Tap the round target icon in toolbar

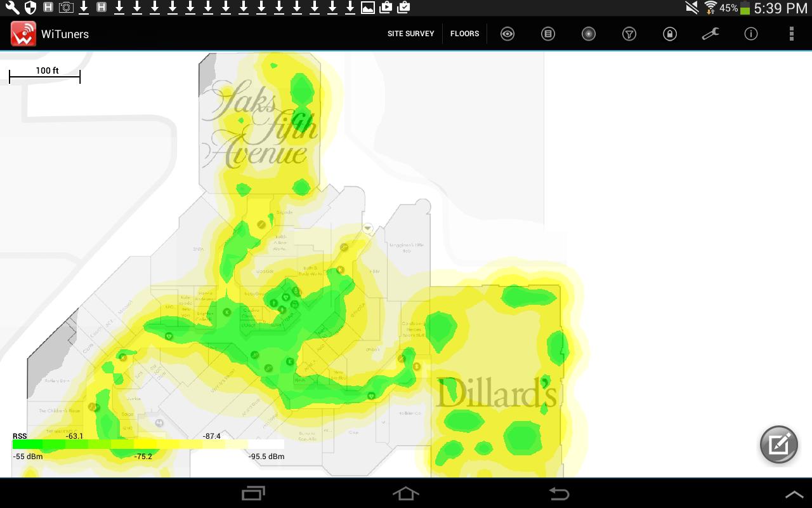pyautogui.click(x=589, y=34)
